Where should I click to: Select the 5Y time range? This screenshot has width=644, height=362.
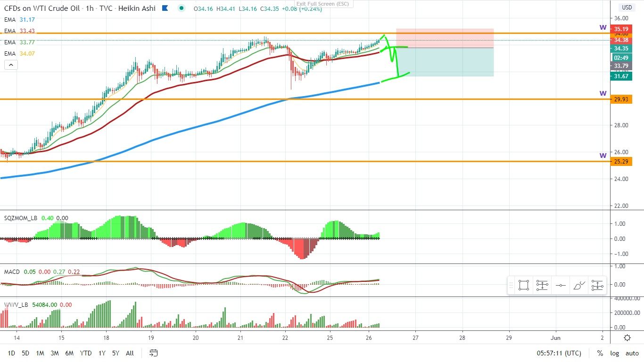point(116,353)
